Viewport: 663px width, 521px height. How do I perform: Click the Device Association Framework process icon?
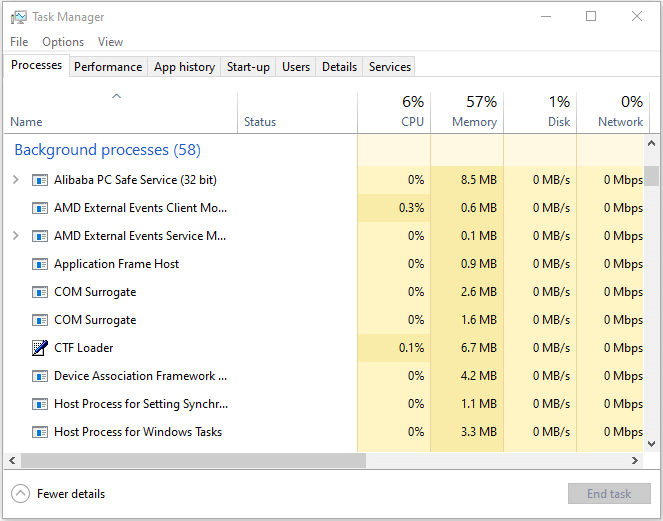[40, 376]
